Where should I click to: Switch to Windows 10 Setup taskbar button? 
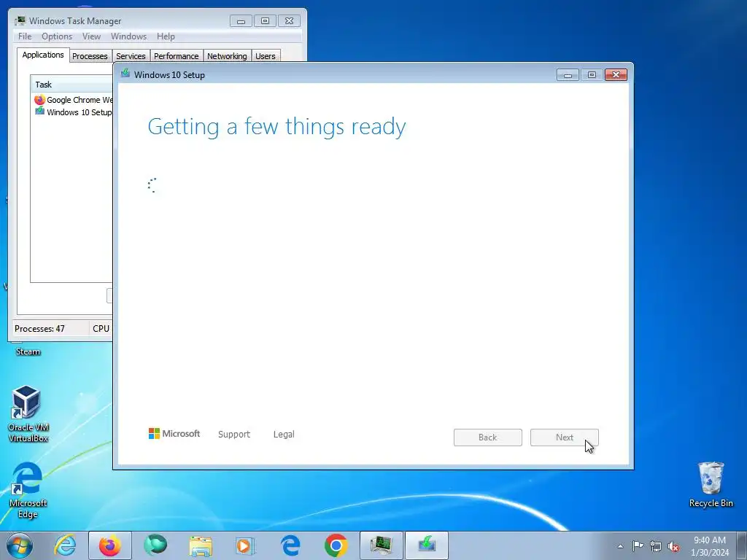pos(426,545)
